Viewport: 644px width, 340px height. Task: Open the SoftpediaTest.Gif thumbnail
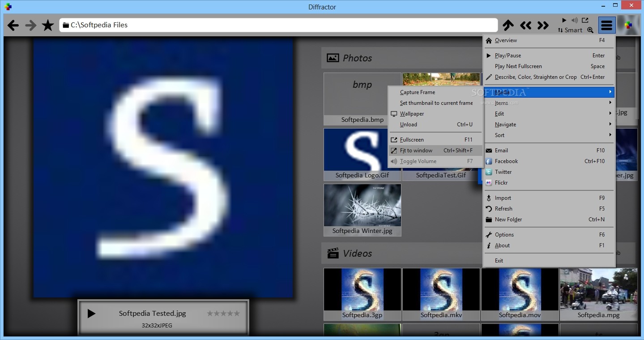pyautogui.click(x=441, y=175)
